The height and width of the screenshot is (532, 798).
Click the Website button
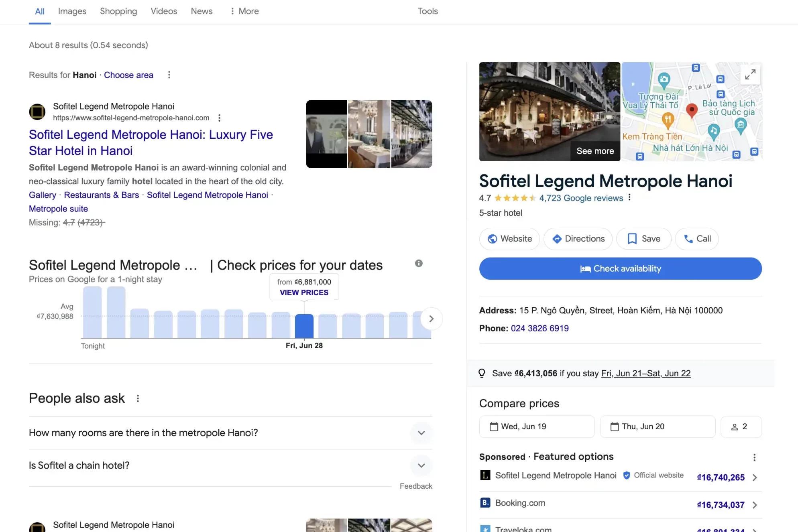click(509, 239)
